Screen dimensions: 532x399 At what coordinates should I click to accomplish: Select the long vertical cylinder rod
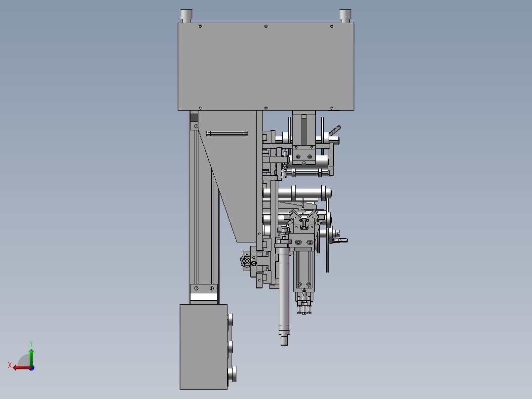click(x=284, y=296)
